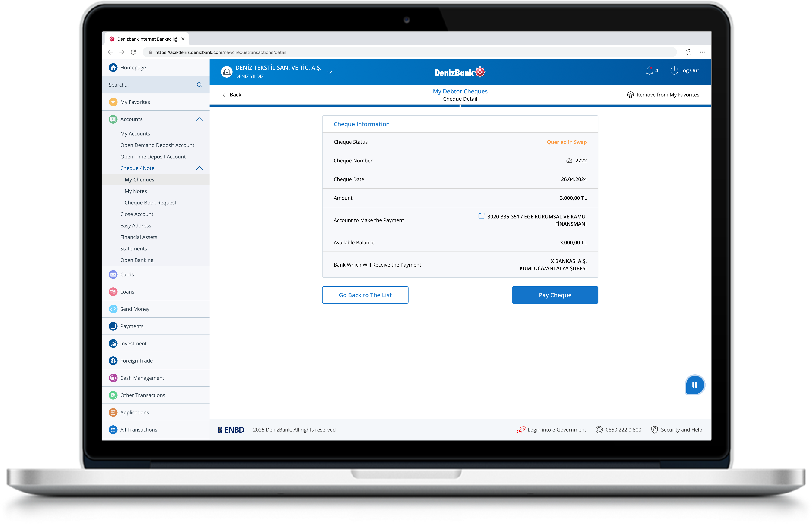
Task: Click the Homepage house icon
Action: [113, 68]
